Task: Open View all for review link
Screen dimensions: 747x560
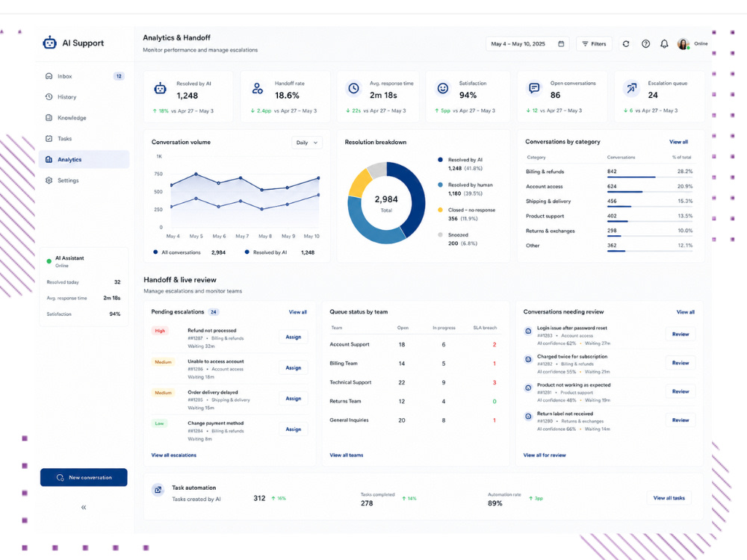Action: [x=545, y=455]
